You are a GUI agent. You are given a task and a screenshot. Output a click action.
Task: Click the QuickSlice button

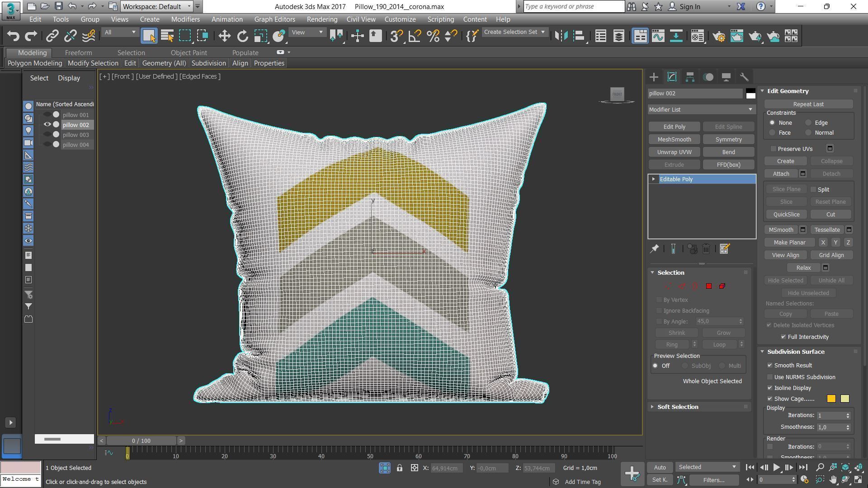pos(786,215)
